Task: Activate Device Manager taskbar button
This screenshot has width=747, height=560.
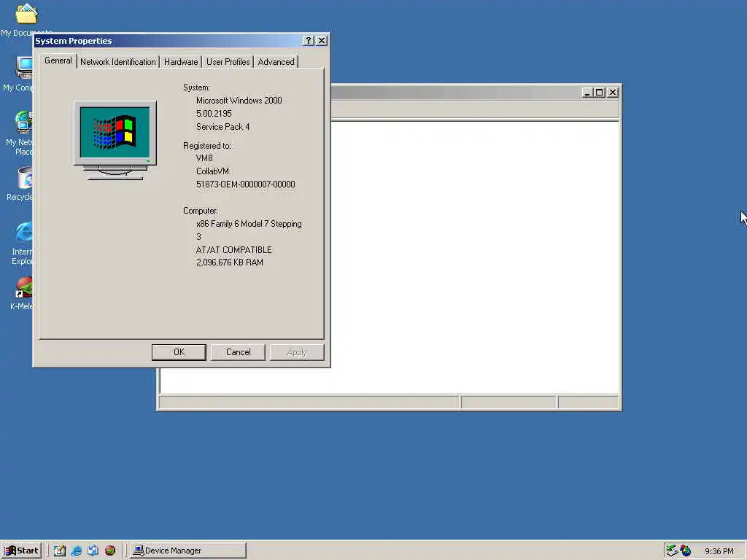Action: [188, 551]
